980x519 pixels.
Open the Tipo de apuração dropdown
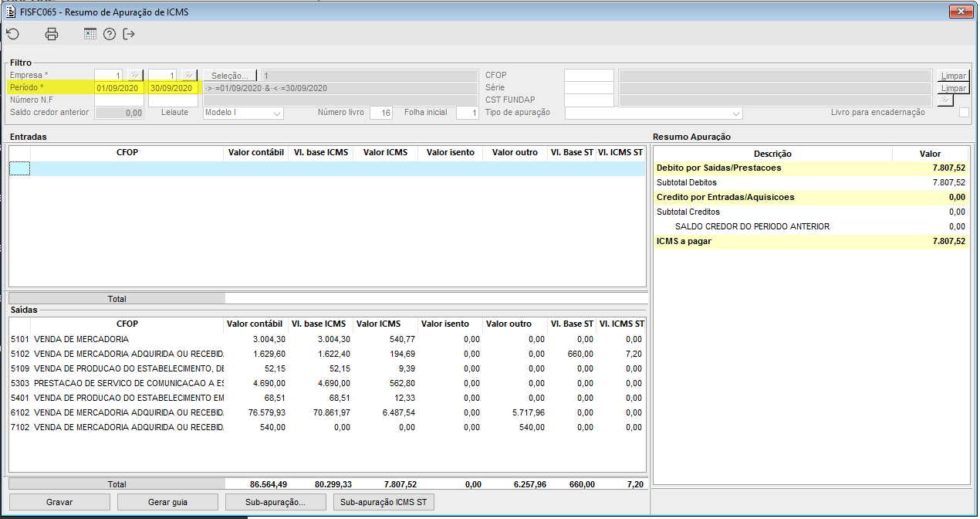654,113
